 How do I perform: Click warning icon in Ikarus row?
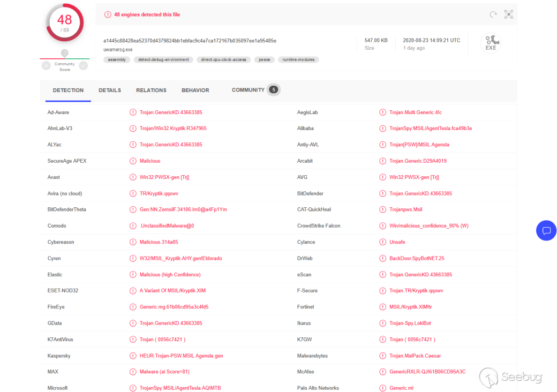382,323
